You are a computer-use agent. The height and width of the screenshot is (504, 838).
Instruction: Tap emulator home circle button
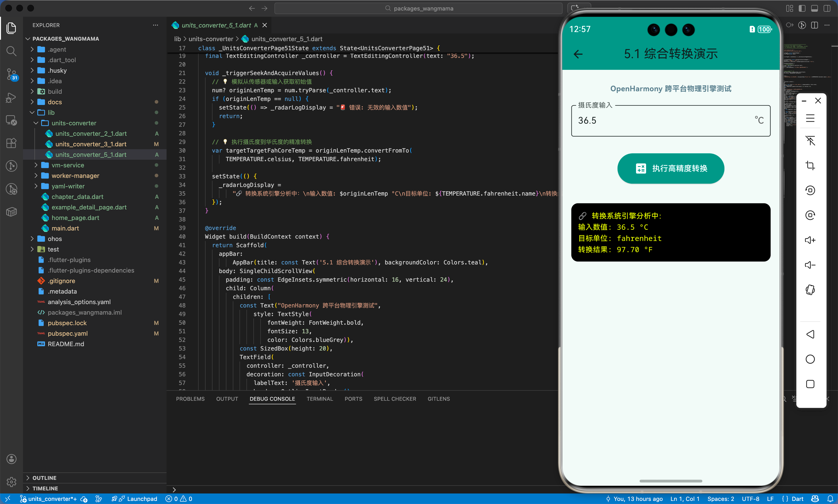[810, 359]
